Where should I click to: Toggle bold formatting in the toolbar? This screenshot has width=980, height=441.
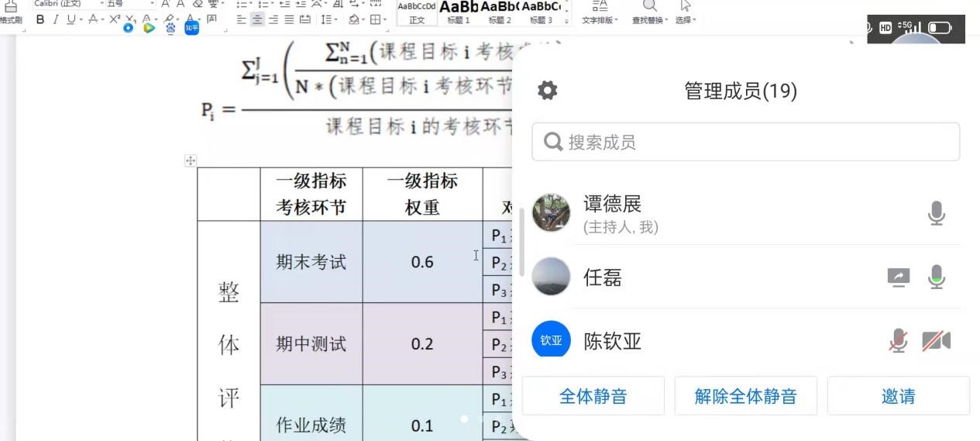pyautogui.click(x=40, y=19)
